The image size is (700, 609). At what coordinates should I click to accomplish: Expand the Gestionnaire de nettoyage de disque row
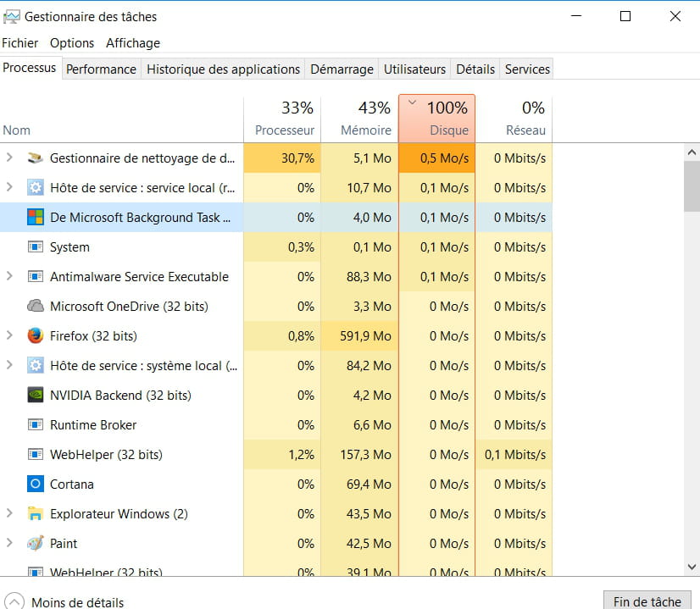pos(9,157)
